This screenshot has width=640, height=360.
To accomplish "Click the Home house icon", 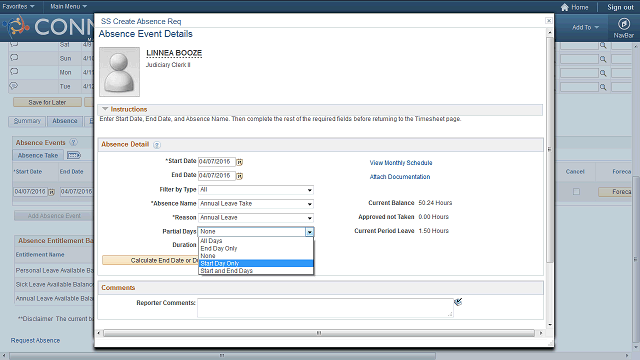I will [x=564, y=7].
